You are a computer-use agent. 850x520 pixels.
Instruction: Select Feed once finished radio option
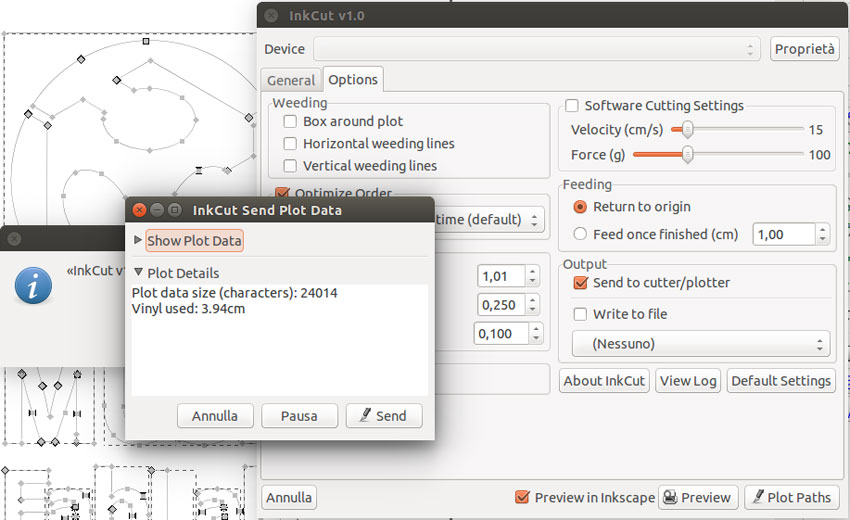tap(580, 234)
